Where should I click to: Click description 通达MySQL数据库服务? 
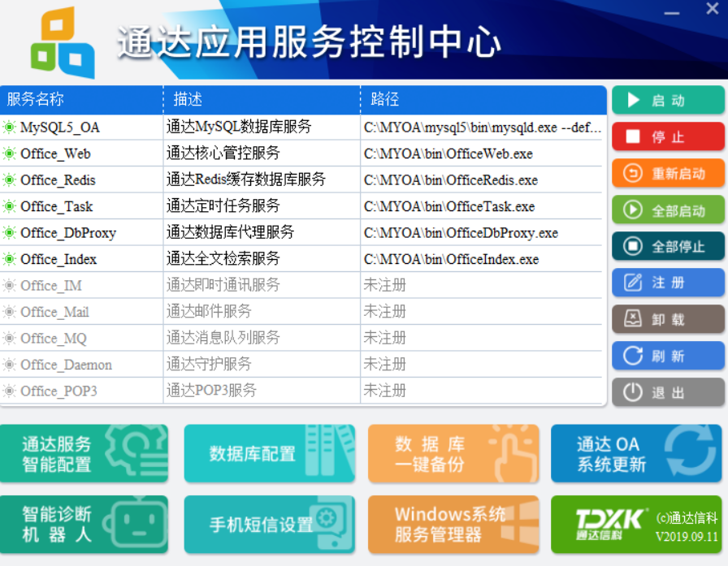point(239,127)
